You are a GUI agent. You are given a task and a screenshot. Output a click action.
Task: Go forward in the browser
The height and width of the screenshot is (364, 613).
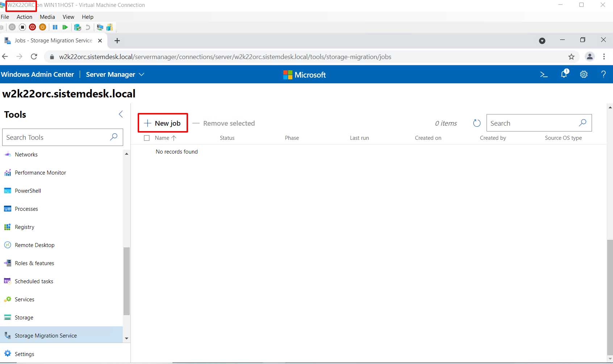tap(20, 57)
